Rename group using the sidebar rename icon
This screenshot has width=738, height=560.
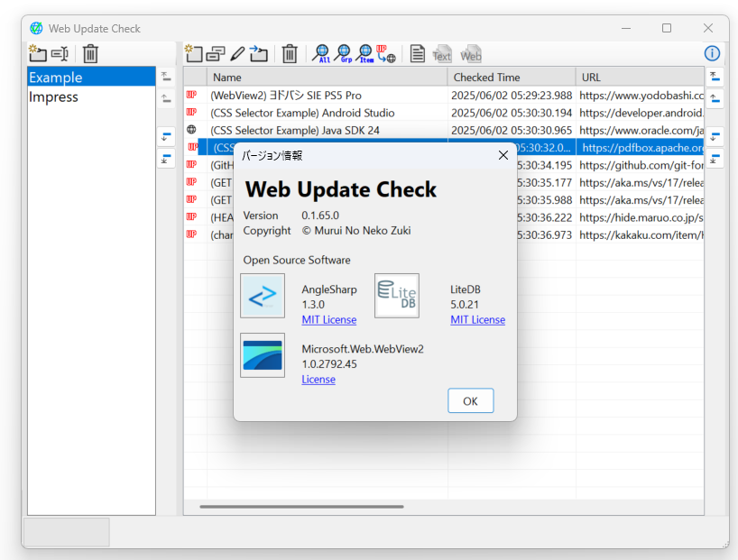[x=60, y=54]
